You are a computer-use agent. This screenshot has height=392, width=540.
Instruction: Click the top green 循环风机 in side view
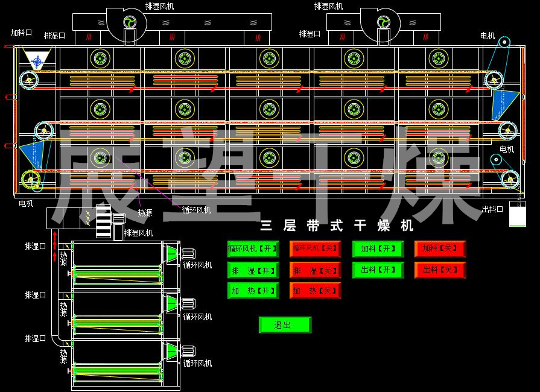[173, 253]
